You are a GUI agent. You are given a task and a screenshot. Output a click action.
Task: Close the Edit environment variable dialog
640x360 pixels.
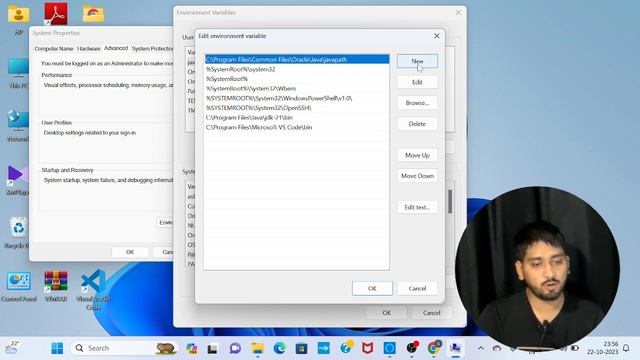436,36
